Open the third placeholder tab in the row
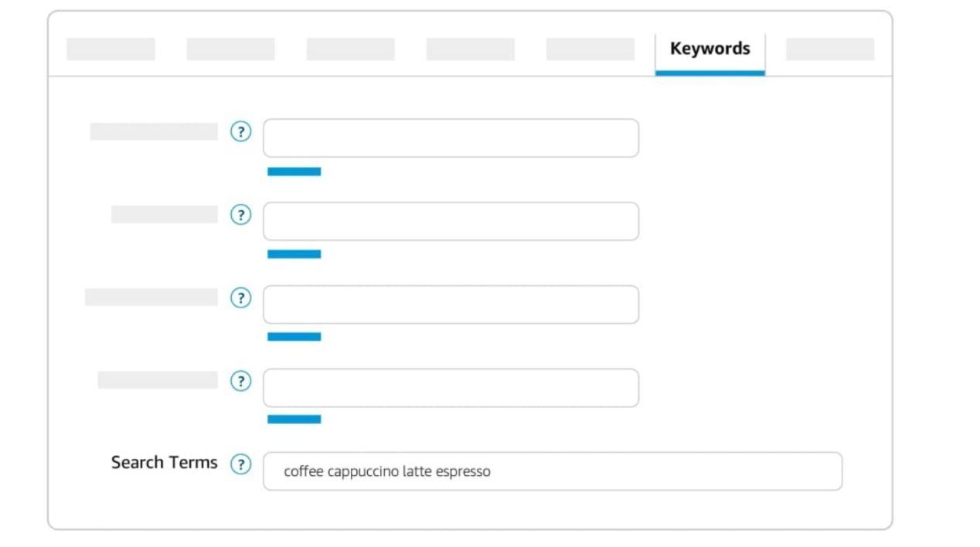Image resolution: width=980 pixels, height=547 pixels. [350, 49]
